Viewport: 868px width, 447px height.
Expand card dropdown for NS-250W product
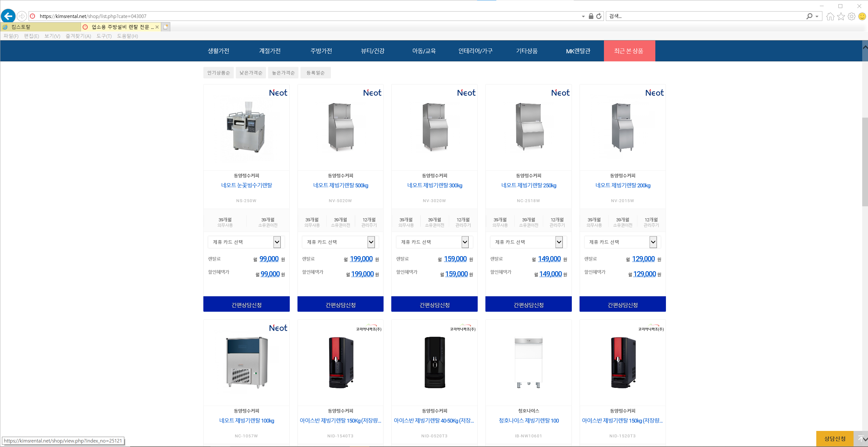246,242
